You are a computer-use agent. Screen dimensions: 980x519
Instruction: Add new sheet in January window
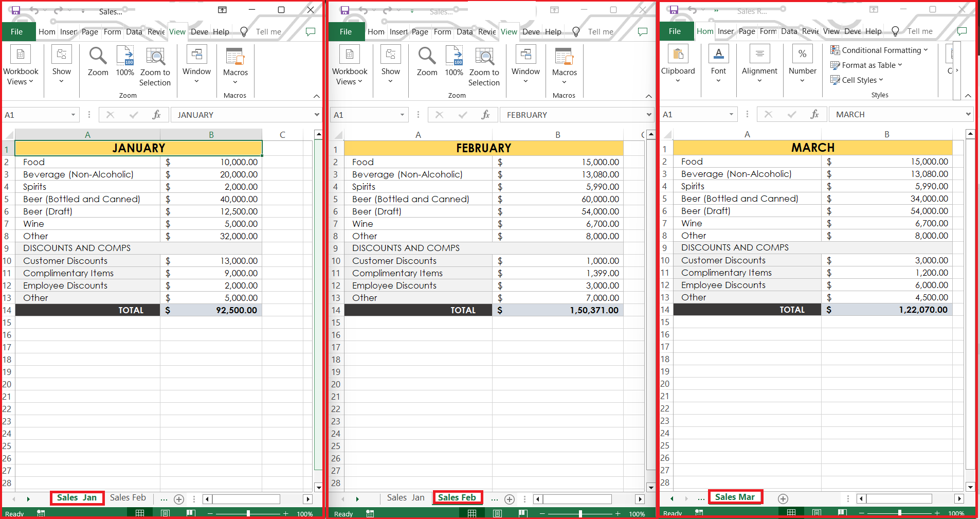click(x=179, y=499)
